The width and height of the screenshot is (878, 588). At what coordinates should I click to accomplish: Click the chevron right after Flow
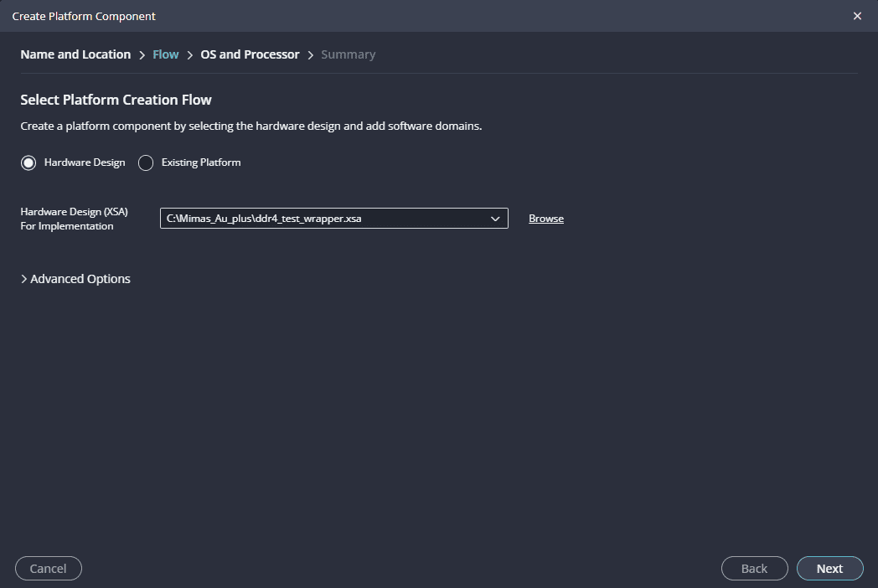(x=190, y=55)
